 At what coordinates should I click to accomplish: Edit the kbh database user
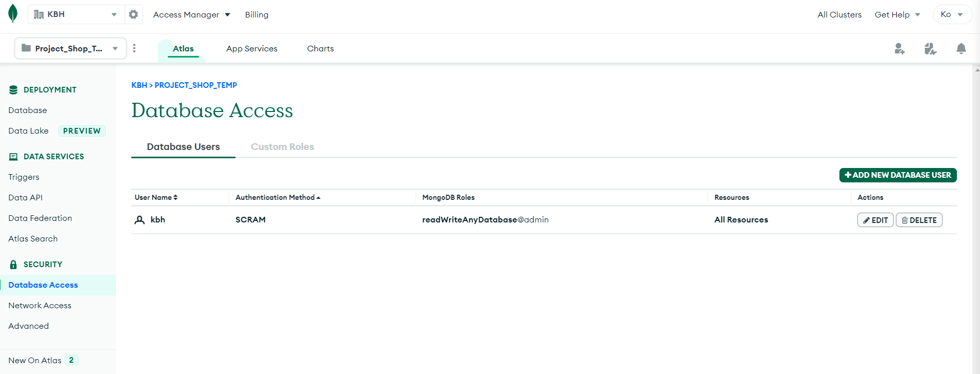coord(875,220)
